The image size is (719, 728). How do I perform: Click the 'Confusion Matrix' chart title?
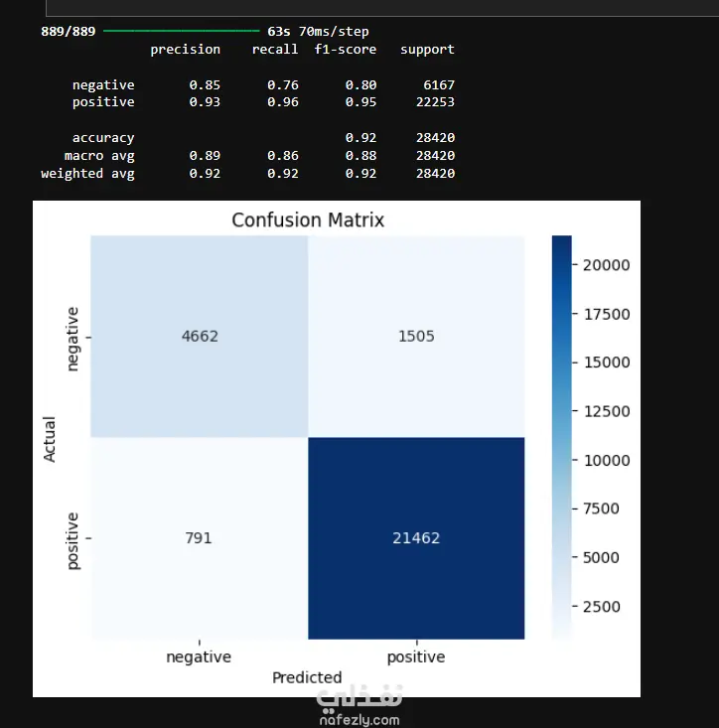(308, 220)
